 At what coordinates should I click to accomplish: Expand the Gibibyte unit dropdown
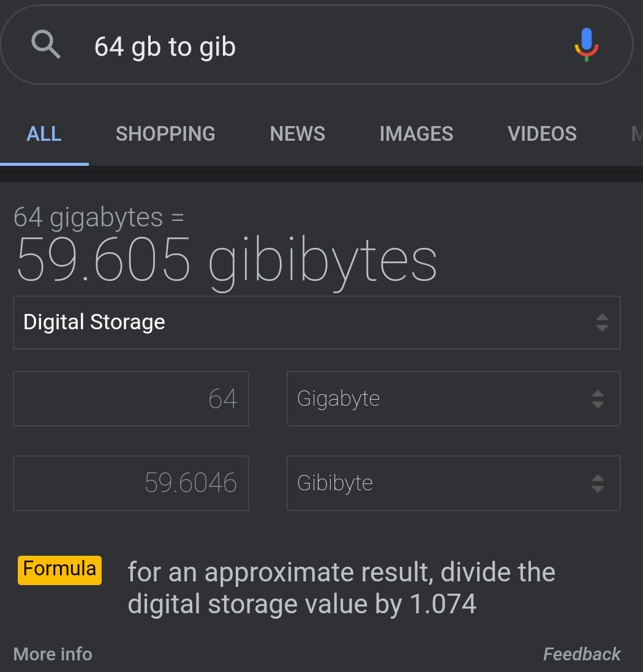click(x=453, y=483)
